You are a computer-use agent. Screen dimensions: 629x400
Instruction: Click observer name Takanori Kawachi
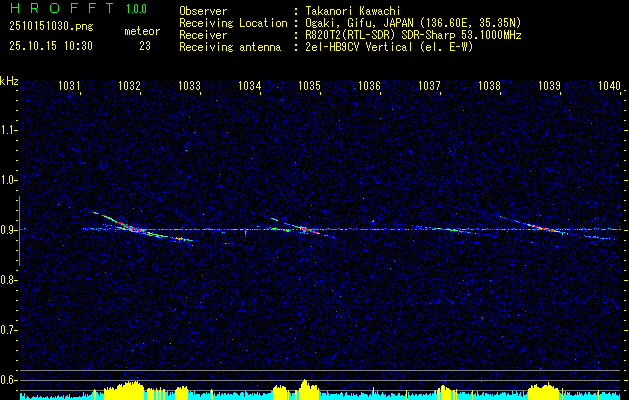pos(353,11)
